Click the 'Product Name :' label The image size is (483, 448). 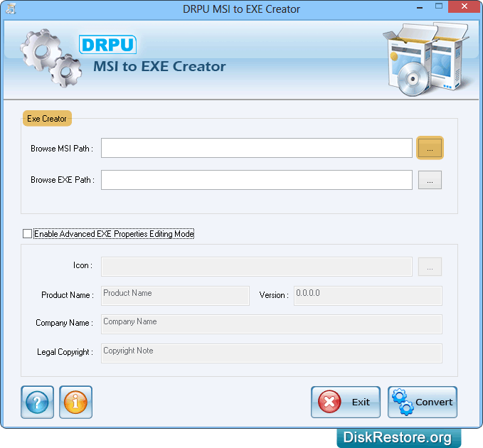(68, 295)
